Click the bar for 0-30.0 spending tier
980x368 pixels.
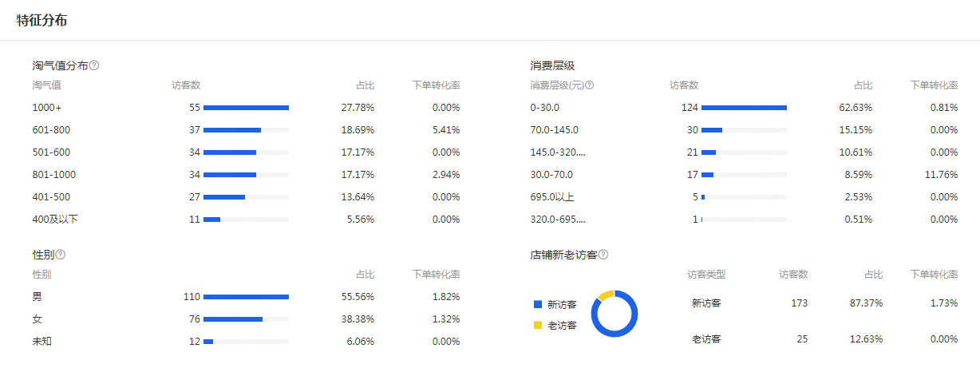[x=744, y=107]
